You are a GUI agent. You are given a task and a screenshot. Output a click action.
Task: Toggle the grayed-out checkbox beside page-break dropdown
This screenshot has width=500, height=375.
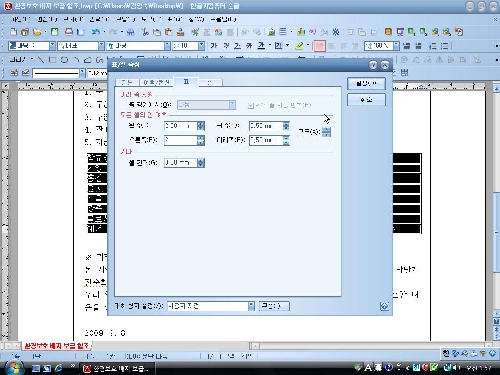tap(250, 105)
